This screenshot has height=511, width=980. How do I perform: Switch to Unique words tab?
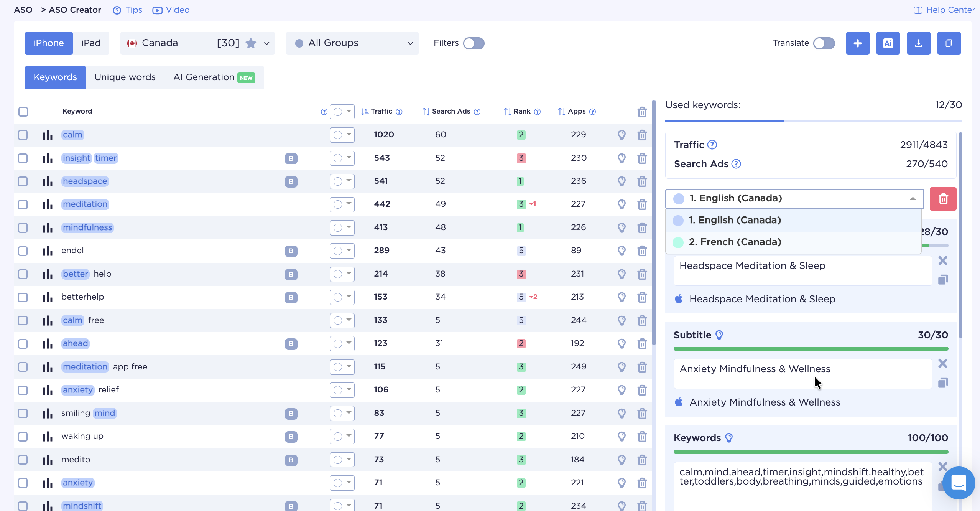click(125, 77)
